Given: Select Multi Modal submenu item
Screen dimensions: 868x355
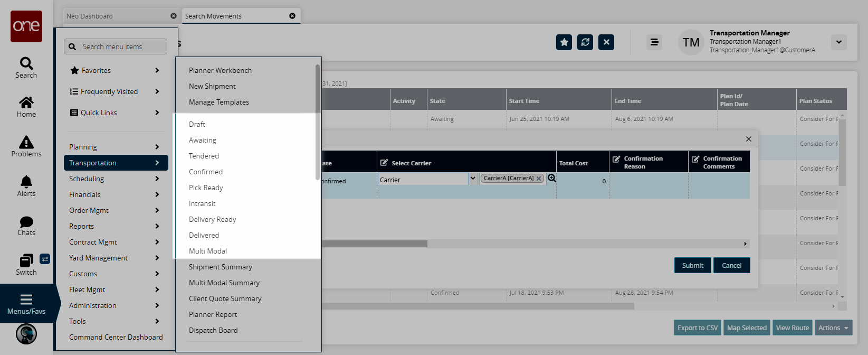Looking at the screenshot, I should 208,251.
